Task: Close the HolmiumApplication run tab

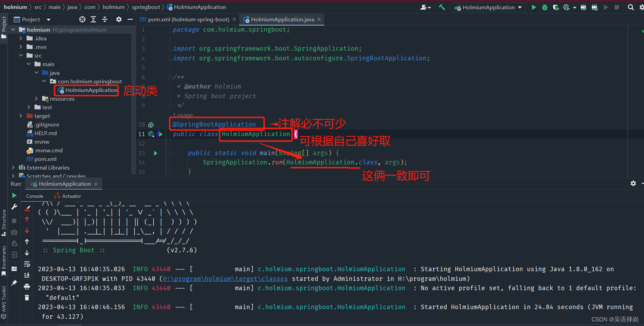Action: 96,184
